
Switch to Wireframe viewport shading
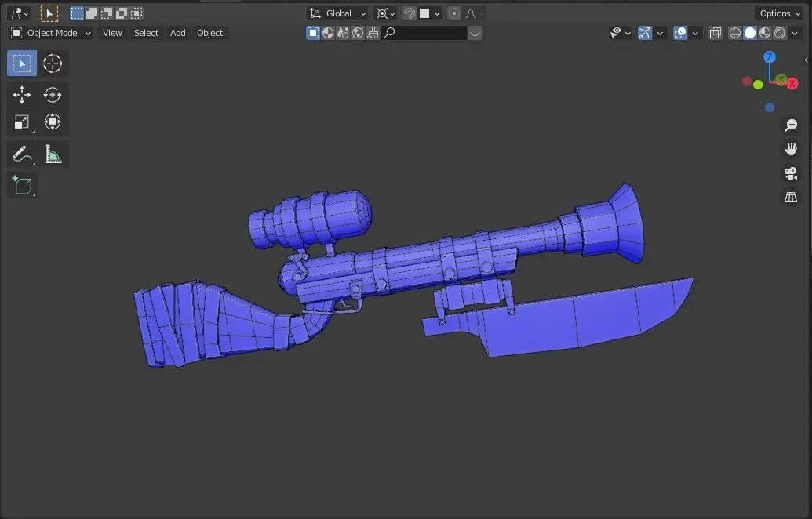click(735, 33)
